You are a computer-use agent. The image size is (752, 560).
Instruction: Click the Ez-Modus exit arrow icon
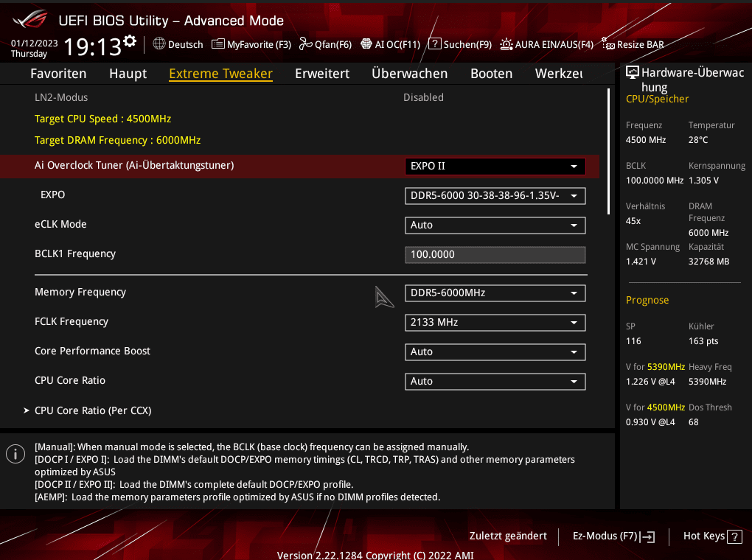pos(648,536)
